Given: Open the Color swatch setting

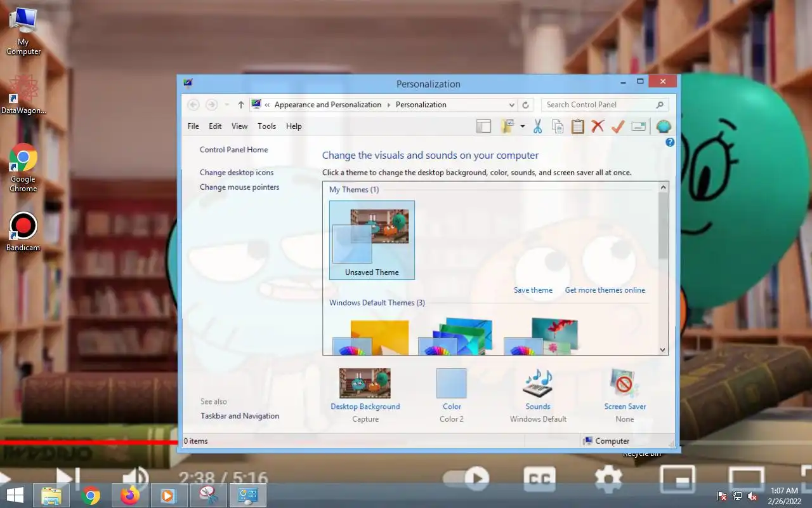Looking at the screenshot, I should [x=452, y=384].
